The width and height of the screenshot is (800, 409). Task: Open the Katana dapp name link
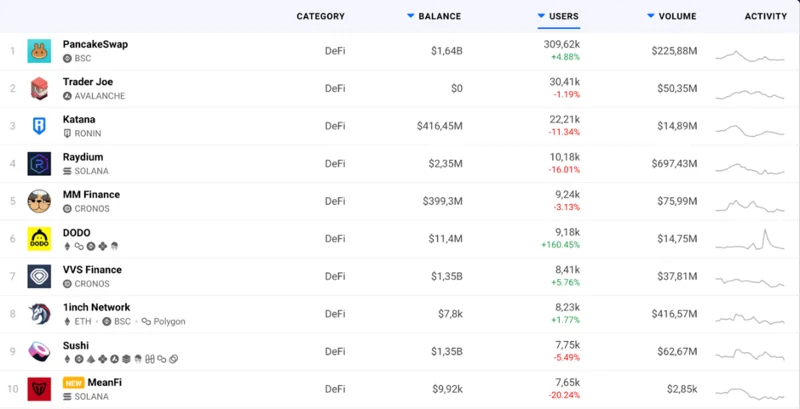pyautogui.click(x=79, y=119)
